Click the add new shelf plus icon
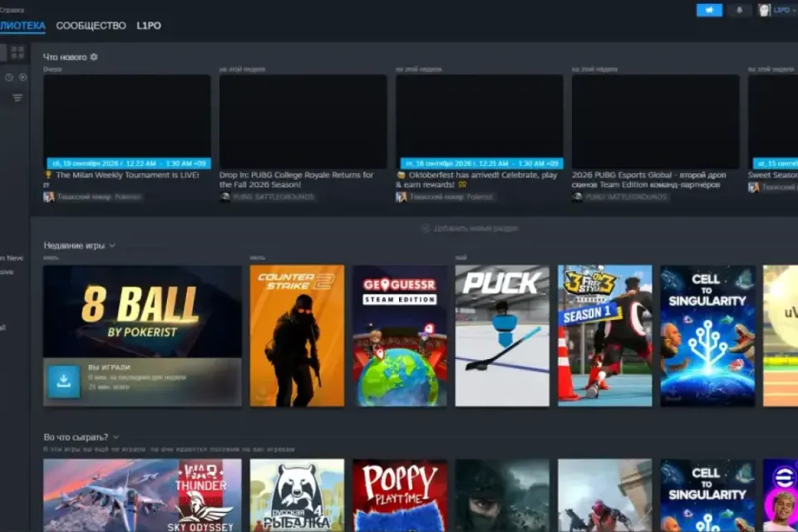Image resolution: width=798 pixels, height=532 pixels. click(x=426, y=229)
